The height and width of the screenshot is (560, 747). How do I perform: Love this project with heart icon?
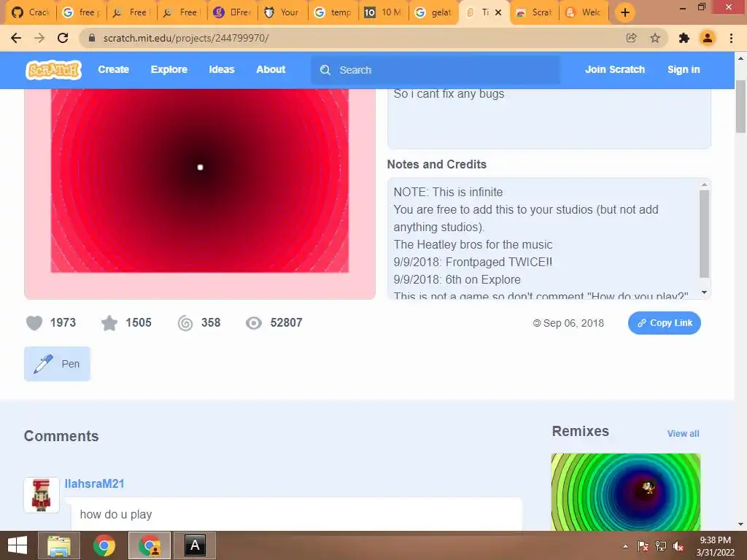tap(34, 323)
